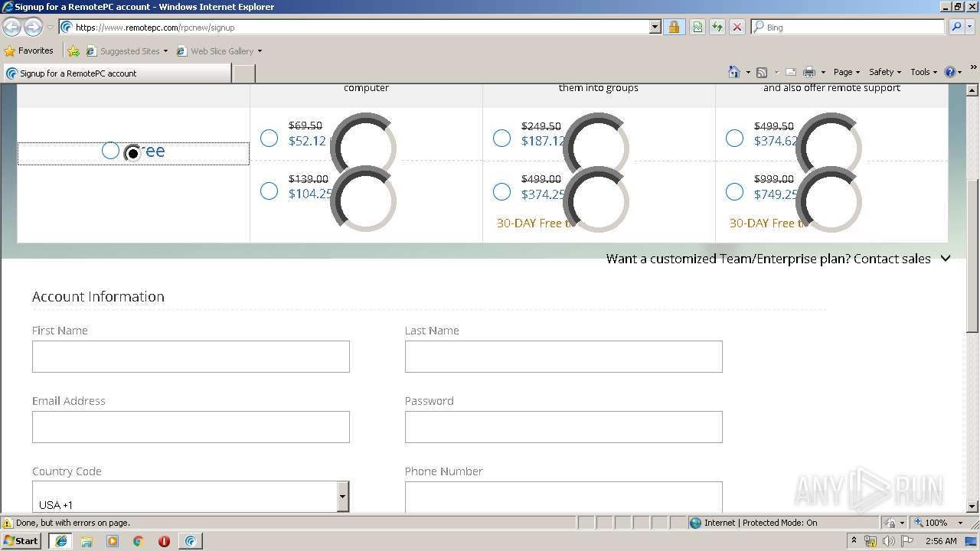Viewport: 980px width, 551px height.
Task: Select the Free plan radio button
Action: click(110, 151)
